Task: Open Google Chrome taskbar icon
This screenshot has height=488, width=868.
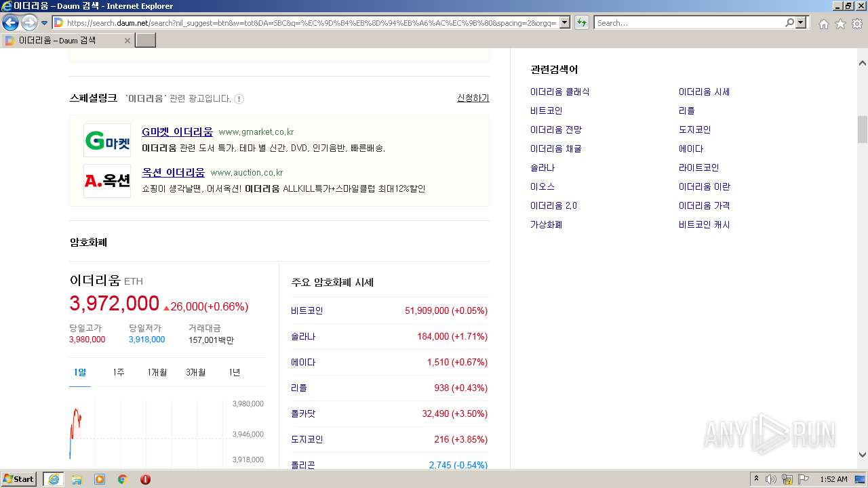Action: (123, 479)
